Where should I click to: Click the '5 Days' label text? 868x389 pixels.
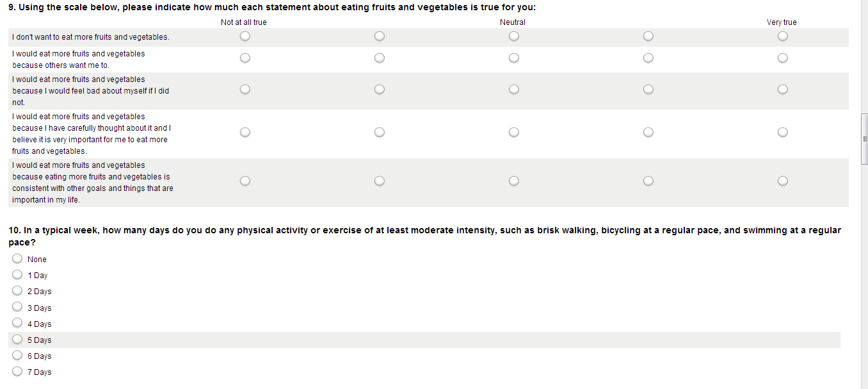click(40, 340)
